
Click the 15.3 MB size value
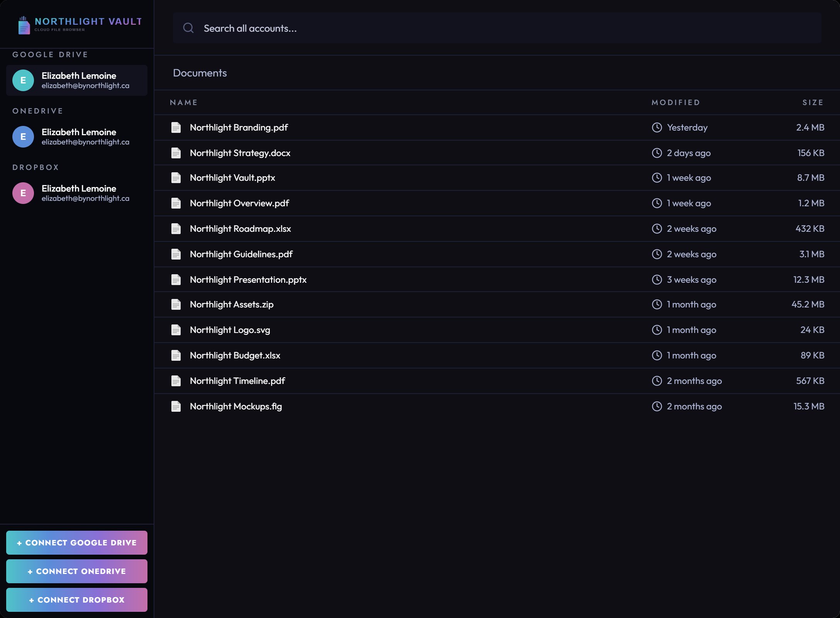point(809,406)
